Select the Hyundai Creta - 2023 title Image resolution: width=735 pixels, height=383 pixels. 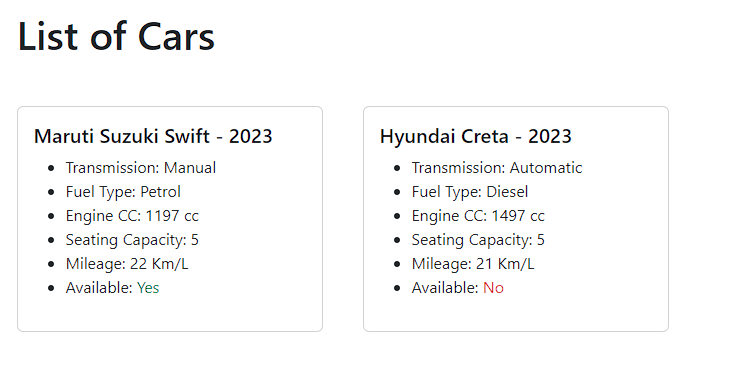[475, 136]
